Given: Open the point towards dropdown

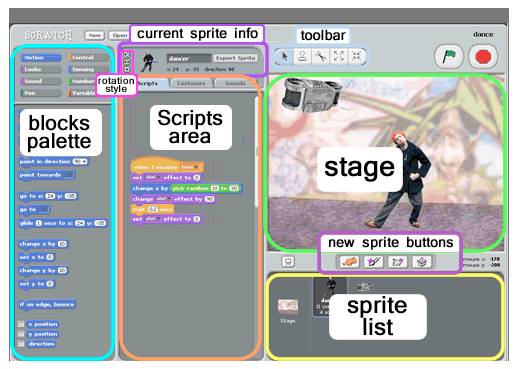Looking at the screenshot, I should coord(69,175).
